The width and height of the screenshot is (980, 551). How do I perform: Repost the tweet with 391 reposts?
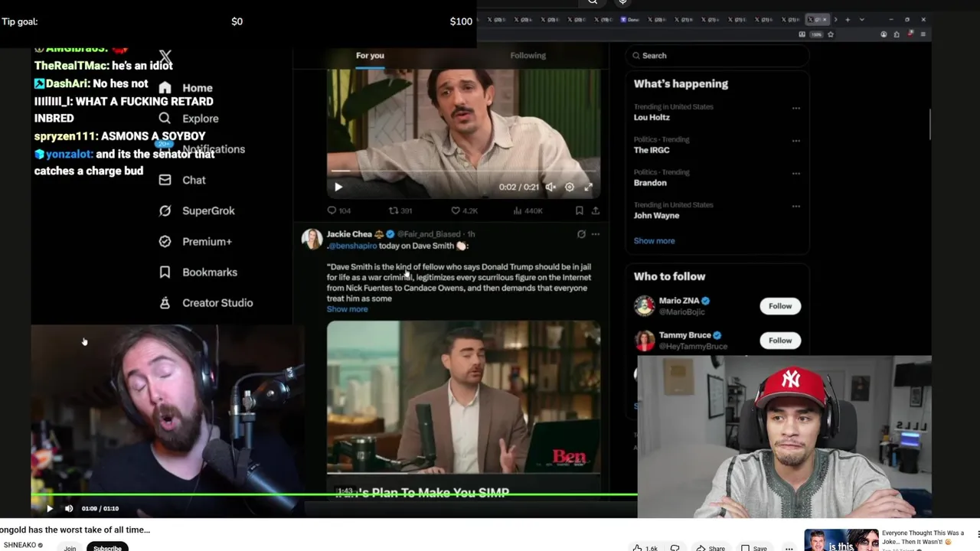coord(400,210)
